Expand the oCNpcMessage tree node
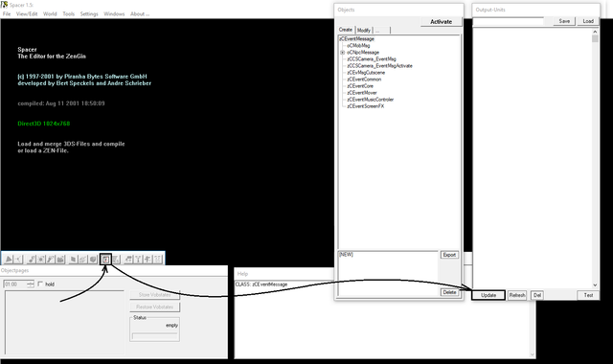Screen dimensions: 613x364 343,53
